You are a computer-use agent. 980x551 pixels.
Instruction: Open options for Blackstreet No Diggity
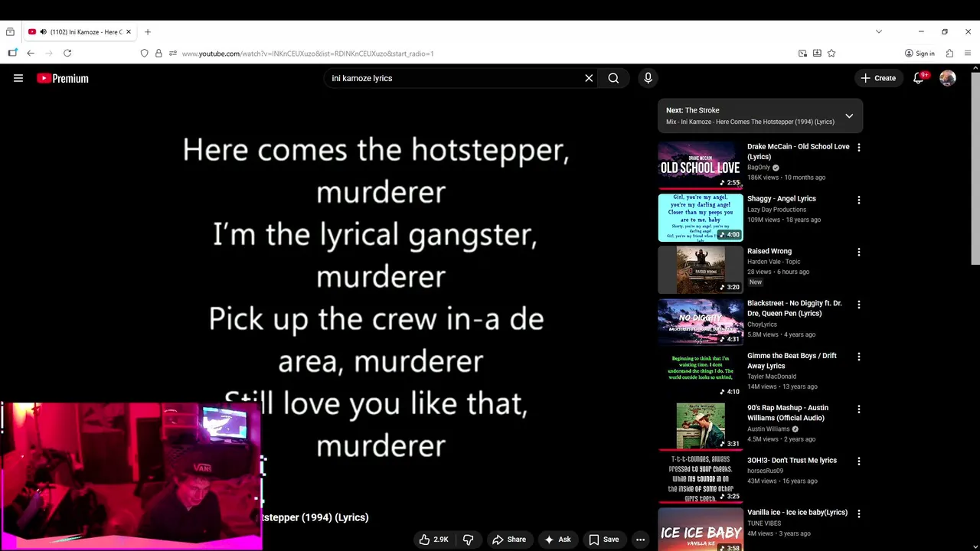tap(858, 305)
